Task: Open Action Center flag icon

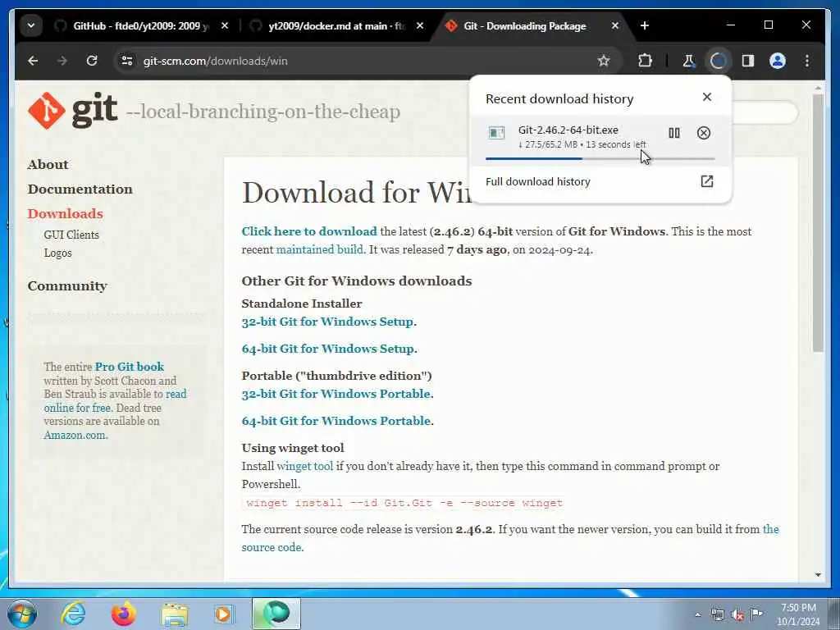Action: (756, 614)
